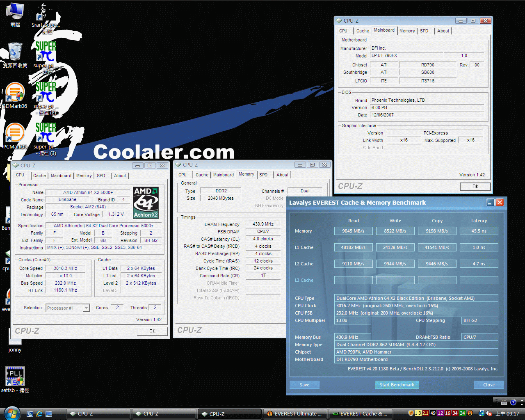
Task: Click Close in EVEREST benchmark window
Action: tap(489, 385)
